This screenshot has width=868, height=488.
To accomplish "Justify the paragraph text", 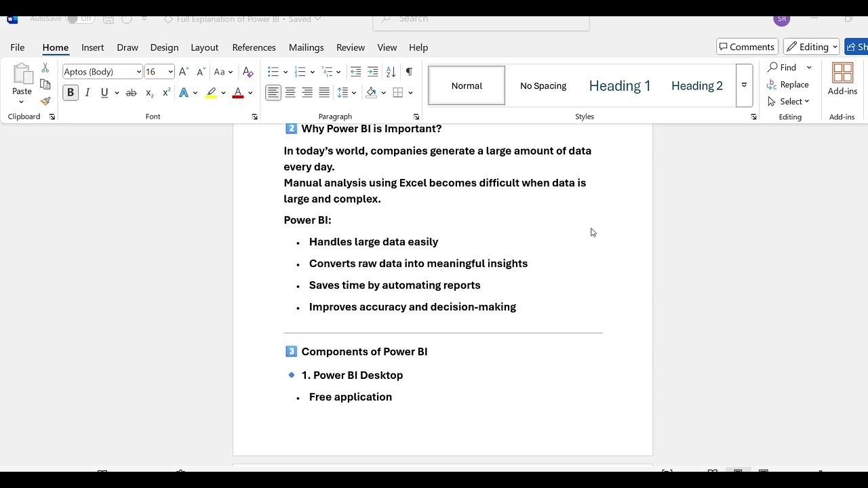I will coord(324,93).
